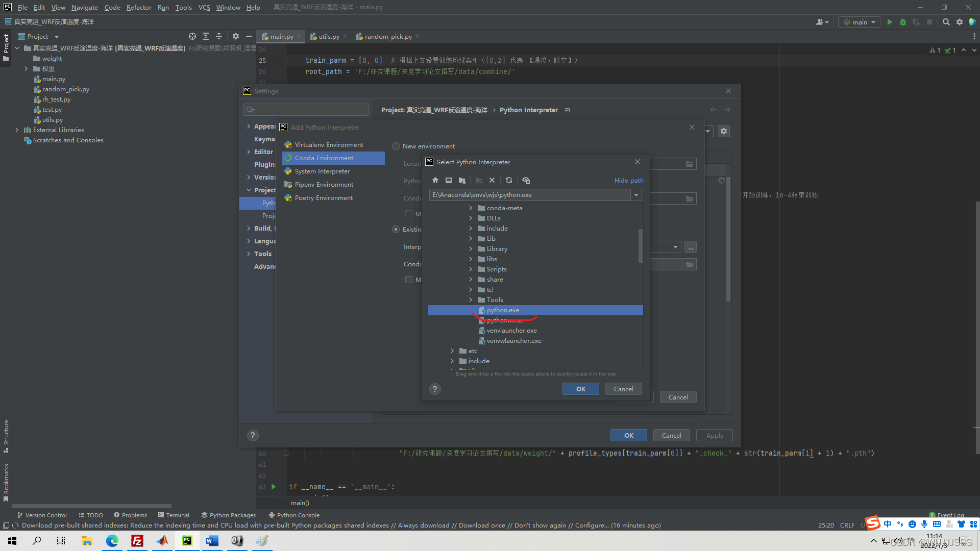Viewport: 980px width, 551px height.
Task: Open Project panel options gear
Action: (235, 36)
